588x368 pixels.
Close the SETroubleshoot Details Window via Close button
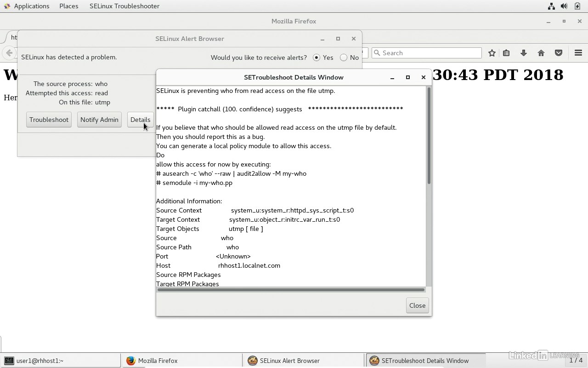(x=417, y=305)
